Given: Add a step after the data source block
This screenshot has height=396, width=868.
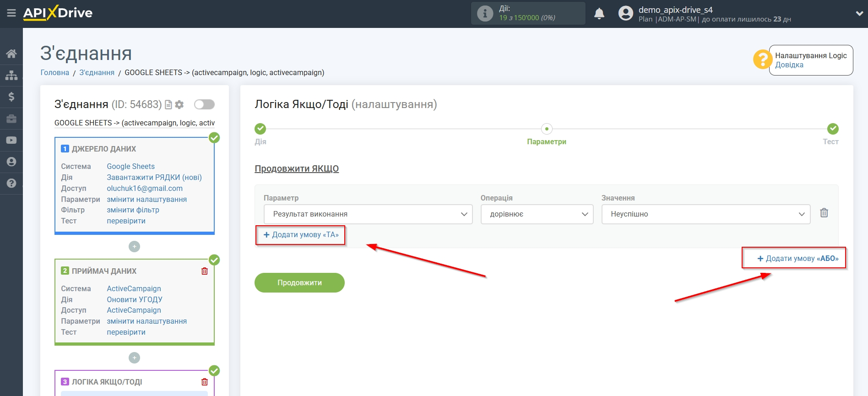Looking at the screenshot, I should pos(134,246).
